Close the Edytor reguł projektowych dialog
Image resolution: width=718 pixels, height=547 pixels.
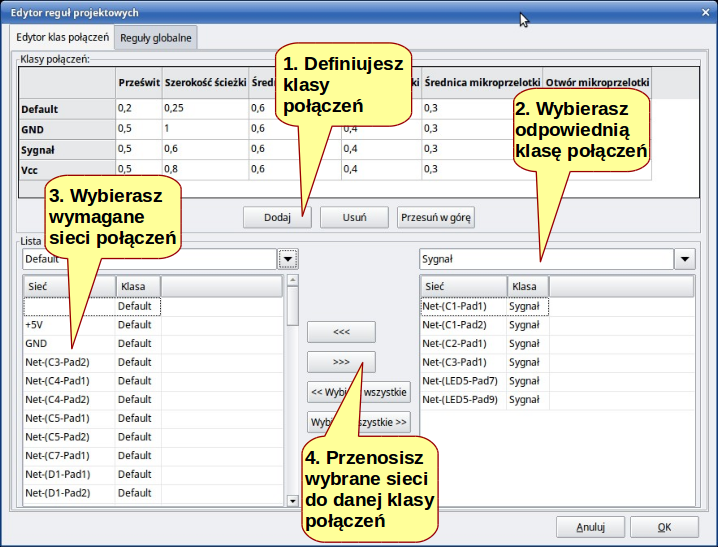pyautogui.click(x=706, y=12)
